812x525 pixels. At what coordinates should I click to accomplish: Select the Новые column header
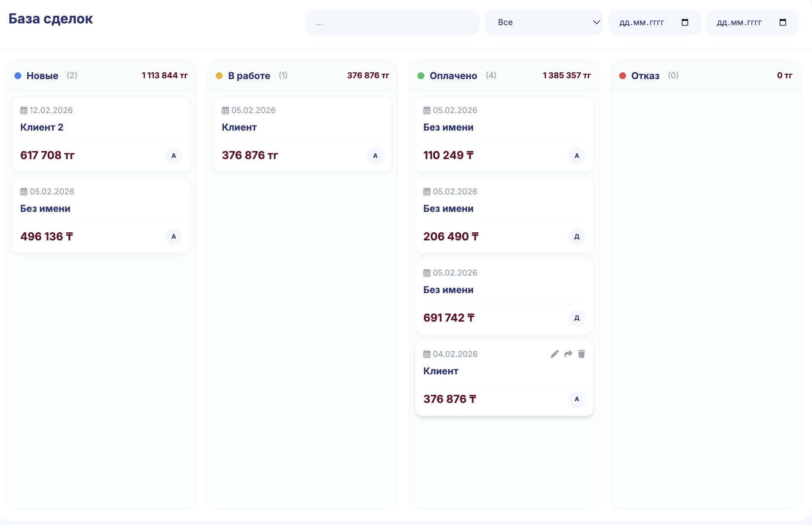pyautogui.click(x=42, y=76)
